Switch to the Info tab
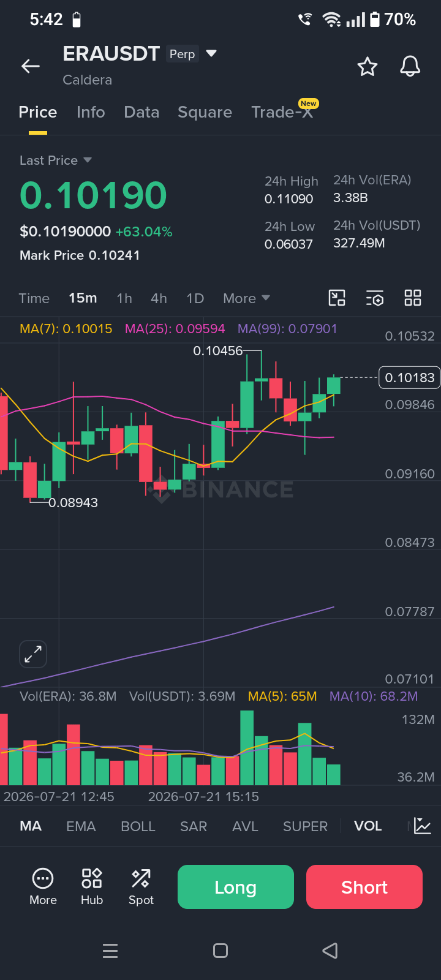Viewport: 441px width, 980px height. point(91,112)
